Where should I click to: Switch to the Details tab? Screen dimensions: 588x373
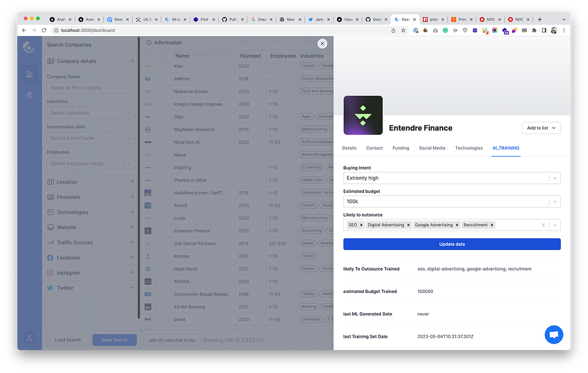[349, 148]
